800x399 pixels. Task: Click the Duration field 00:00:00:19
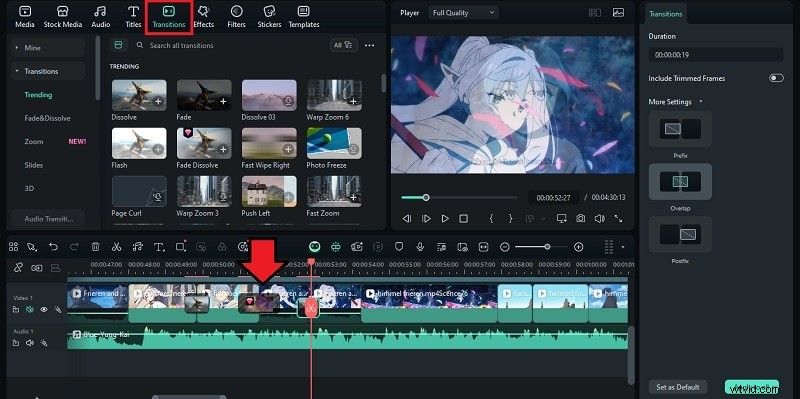point(716,55)
